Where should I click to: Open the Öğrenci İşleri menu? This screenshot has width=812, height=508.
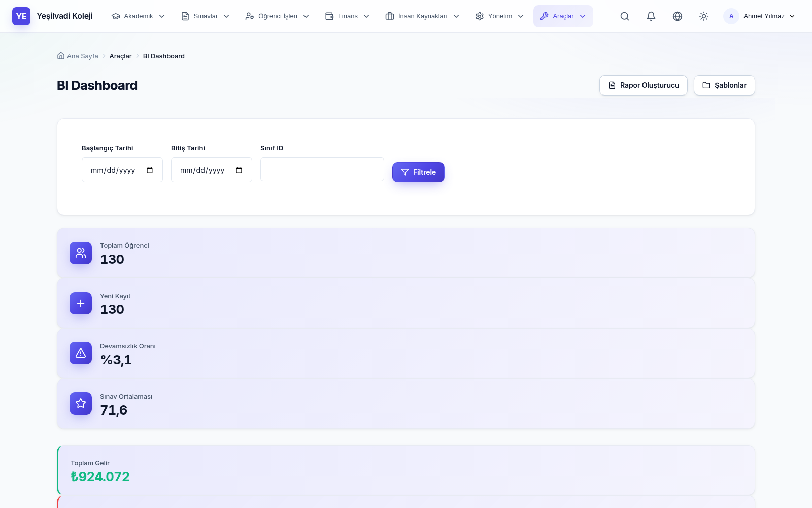coord(278,16)
